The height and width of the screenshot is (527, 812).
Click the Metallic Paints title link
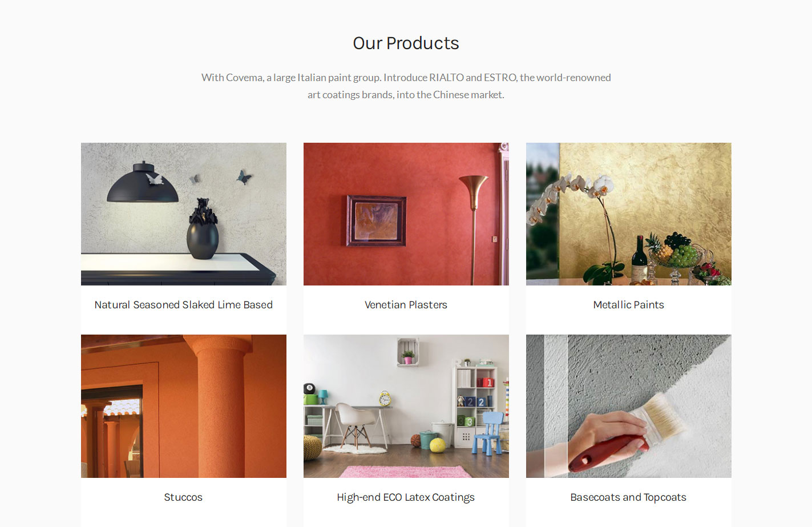point(629,305)
